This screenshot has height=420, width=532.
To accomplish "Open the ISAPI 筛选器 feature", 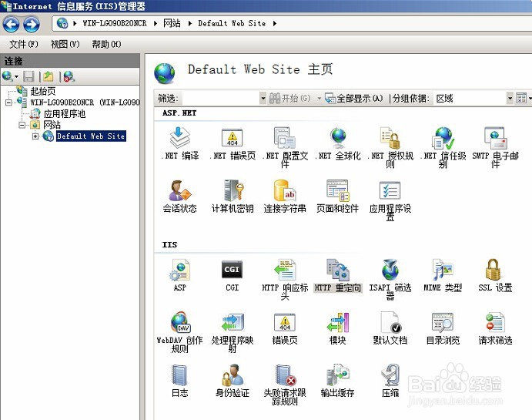I will [390, 279].
